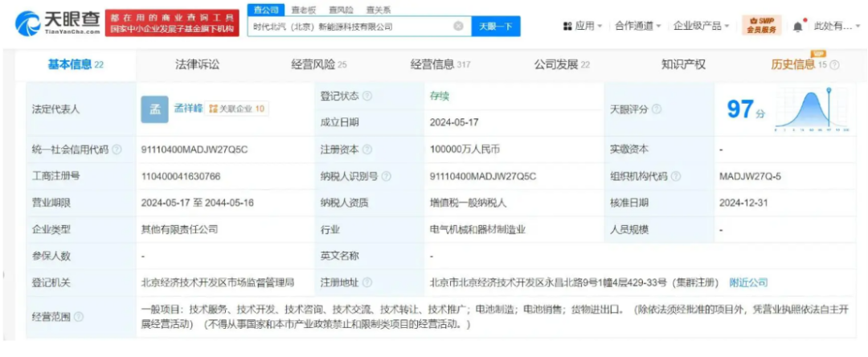Select the registered address text
The image size is (868, 357).
[574, 283]
